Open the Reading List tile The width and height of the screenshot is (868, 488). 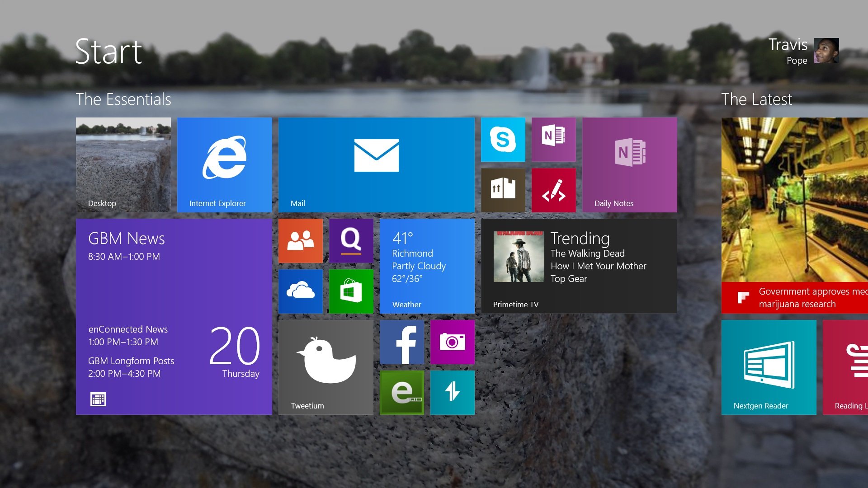(x=845, y=367)
